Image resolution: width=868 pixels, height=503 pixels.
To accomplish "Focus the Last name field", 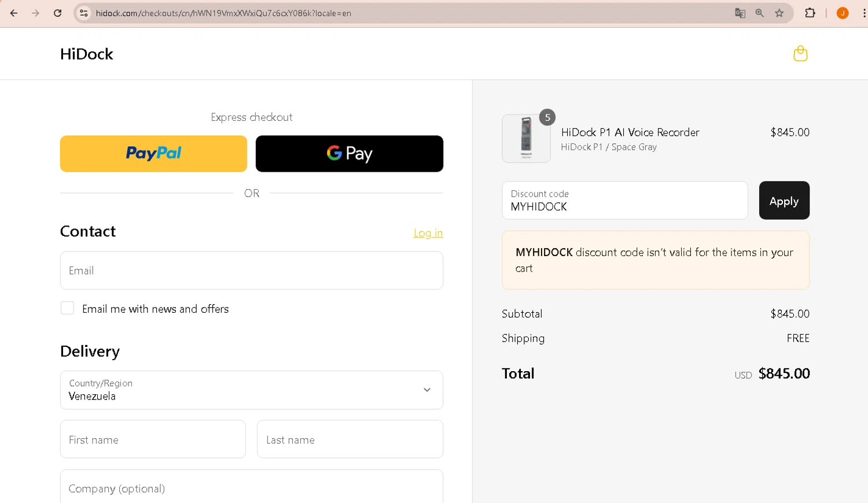I will pos(350,439).
